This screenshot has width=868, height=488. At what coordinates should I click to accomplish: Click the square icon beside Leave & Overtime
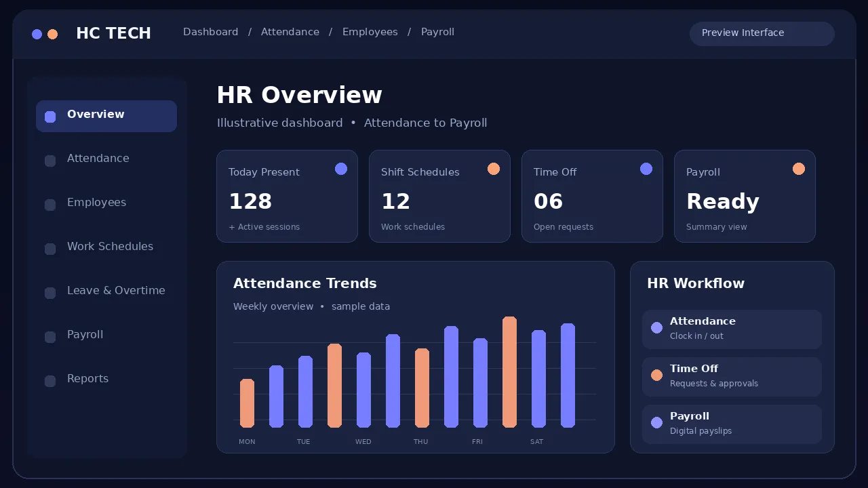[x=50, y=293]
